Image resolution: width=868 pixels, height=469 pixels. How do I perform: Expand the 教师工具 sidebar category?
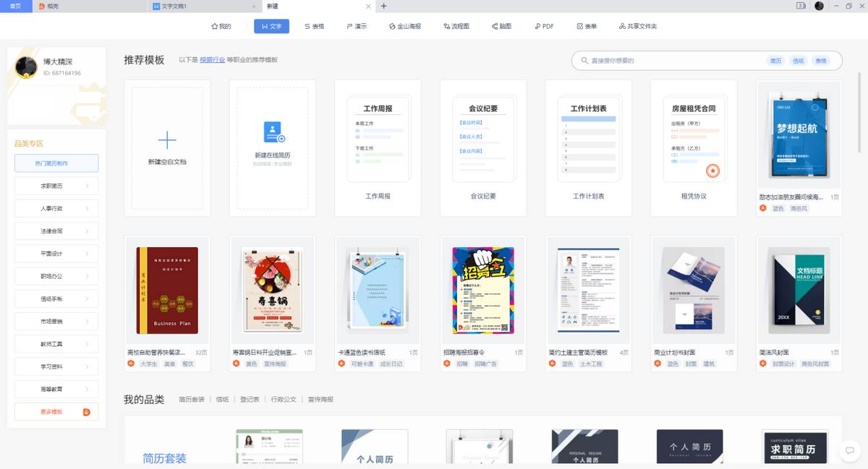click(56, 343)
